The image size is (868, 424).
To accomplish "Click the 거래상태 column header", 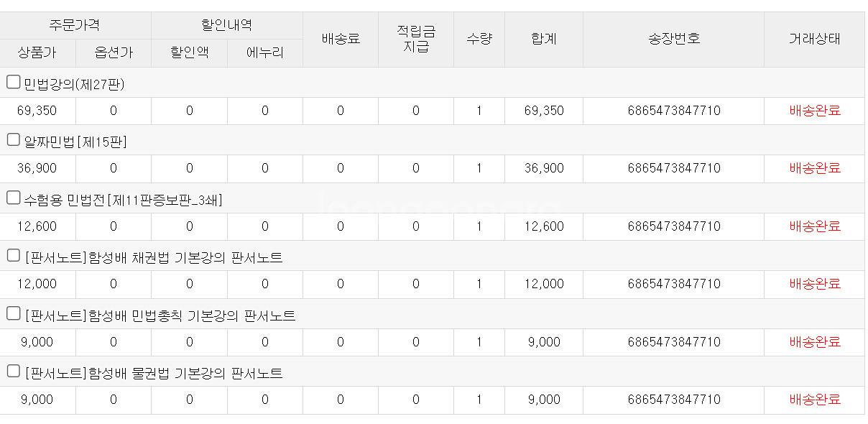I will pyautogui.click(x=814, y=39).
